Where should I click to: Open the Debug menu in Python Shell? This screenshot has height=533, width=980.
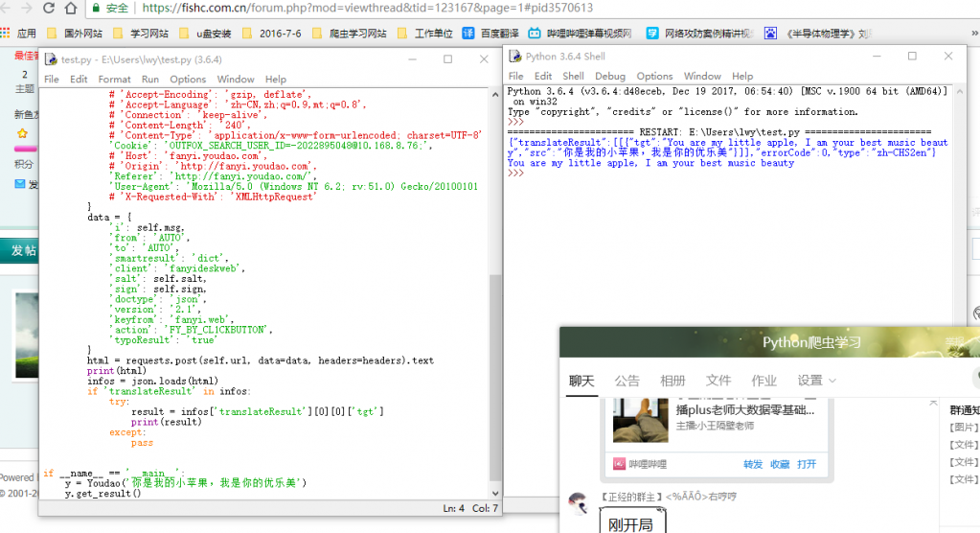[609, 76]
